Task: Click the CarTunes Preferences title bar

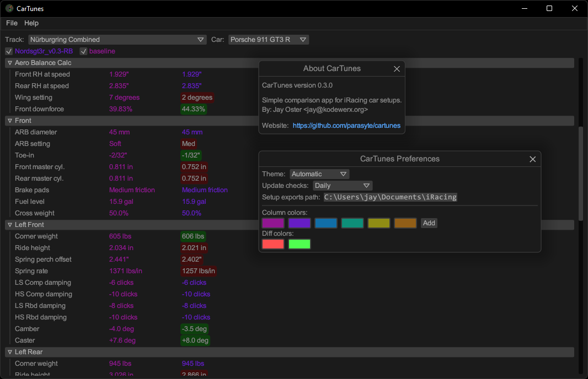Action: 400,159
